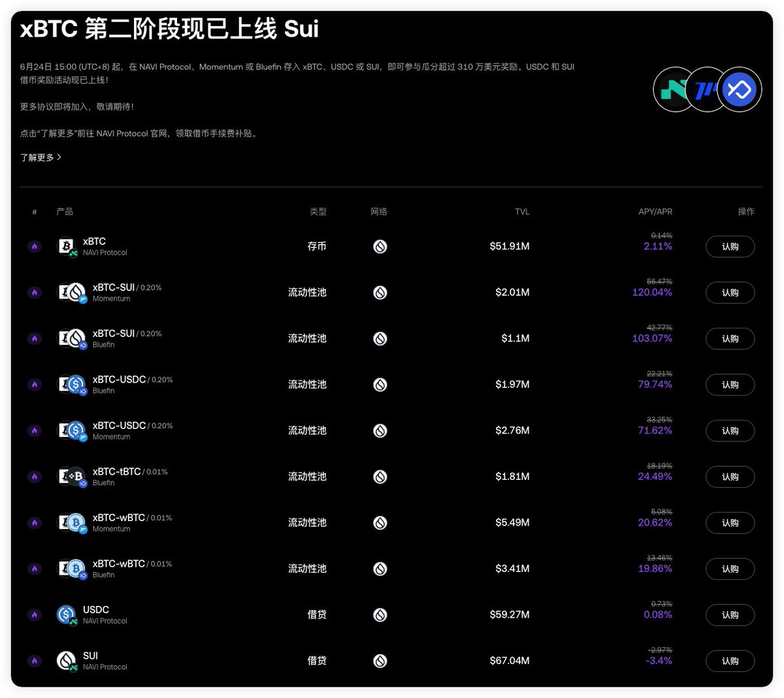This screenshot has height=698, width=784.
Task: Select the xBTC-USDC Momentum product name
Action: pos(119,426)
